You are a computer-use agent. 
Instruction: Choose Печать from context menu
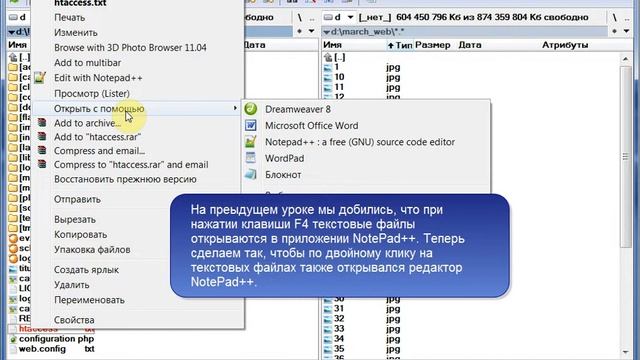pos(69,18)
